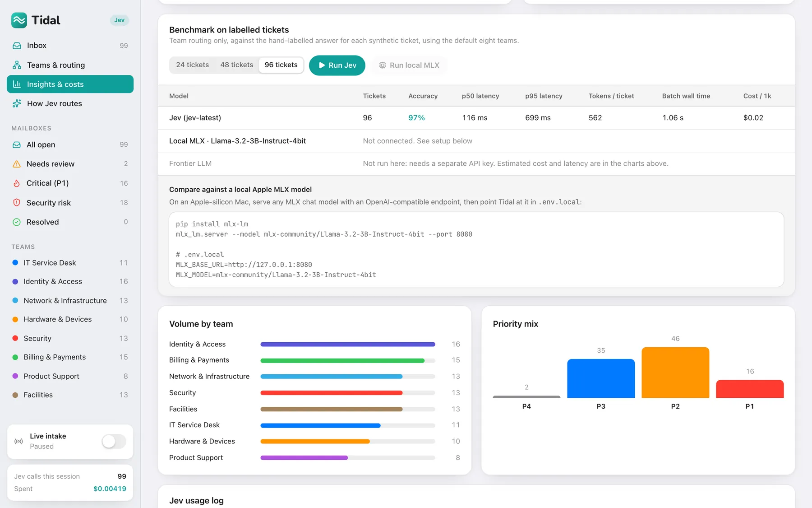The width and height of the screenshot is (812, 508).
Task: Click the orange P2 priority bar
Action: (x=675, y=373)
